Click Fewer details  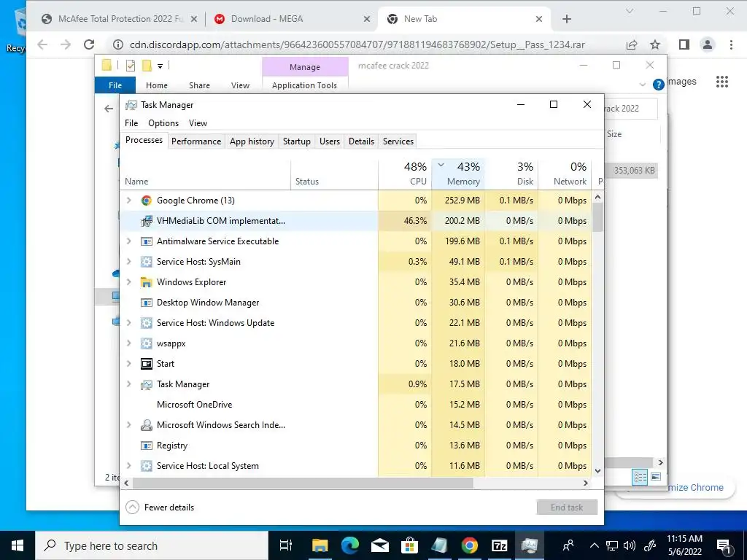(160, 507)
